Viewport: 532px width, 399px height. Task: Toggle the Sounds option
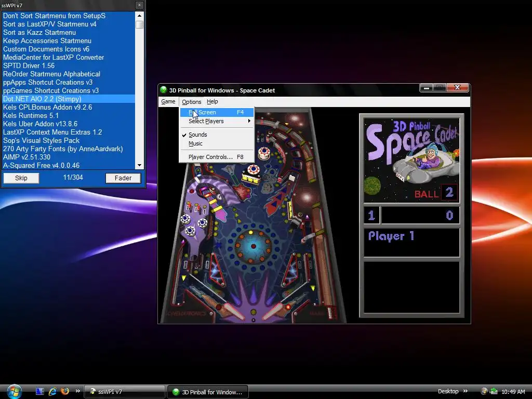217,135
